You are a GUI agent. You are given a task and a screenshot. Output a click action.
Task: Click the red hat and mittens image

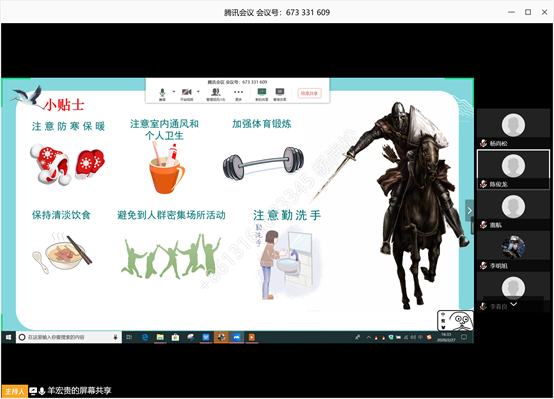[x=67, y=164]
